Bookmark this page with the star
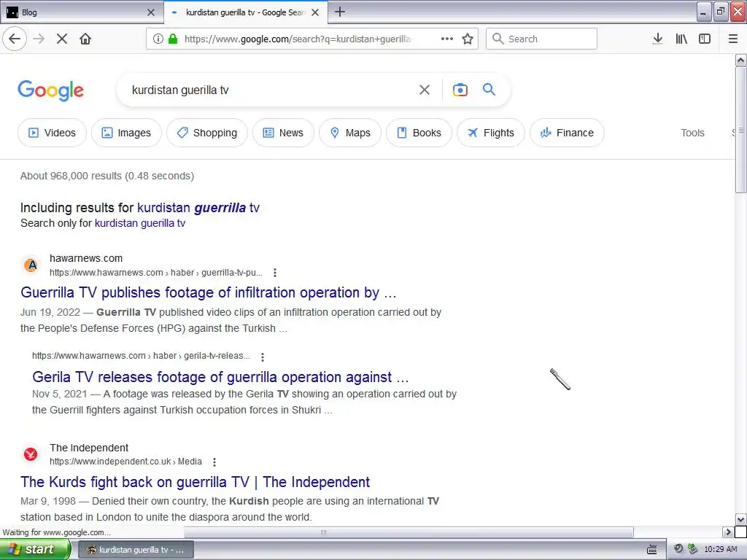Screen dimensions: 747x560 point(468,39)
